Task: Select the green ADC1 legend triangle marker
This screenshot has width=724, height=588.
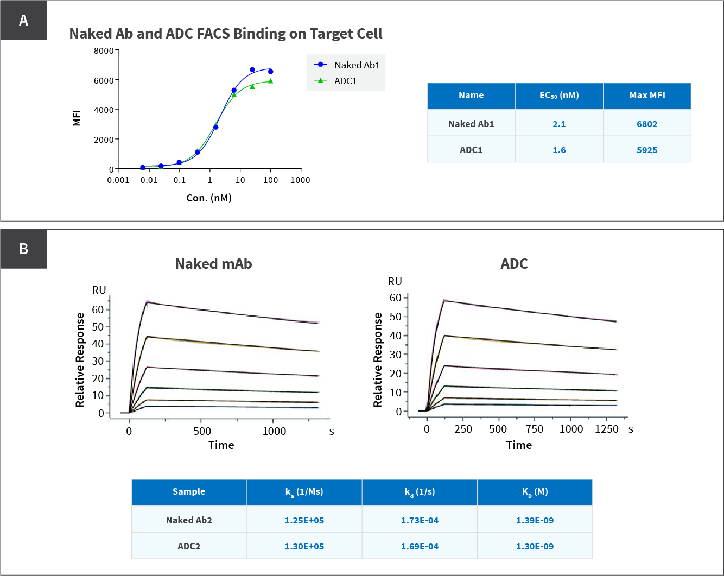Action: click(321, 81)
